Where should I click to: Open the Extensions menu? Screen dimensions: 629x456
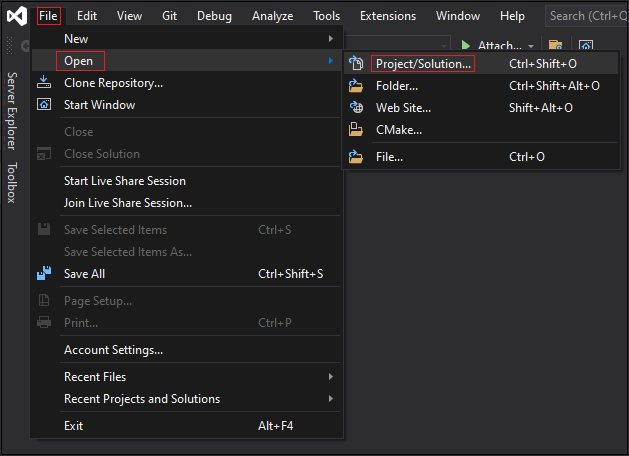coord(388,16)
